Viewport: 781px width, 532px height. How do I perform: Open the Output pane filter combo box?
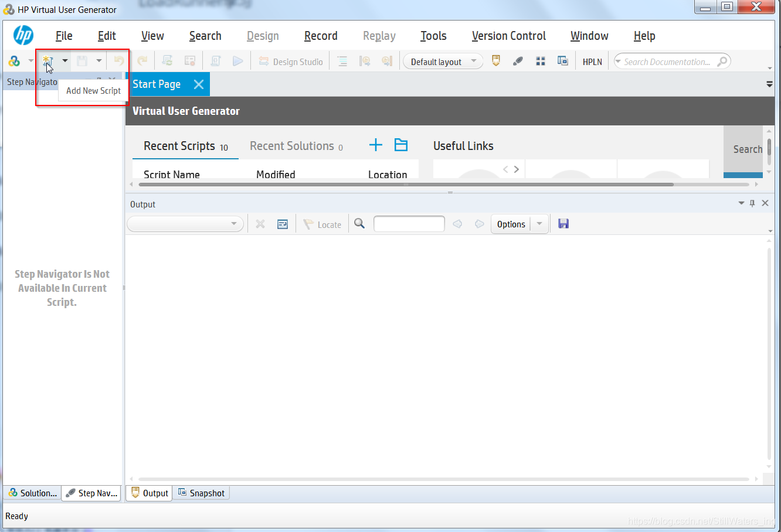(185, 224)
